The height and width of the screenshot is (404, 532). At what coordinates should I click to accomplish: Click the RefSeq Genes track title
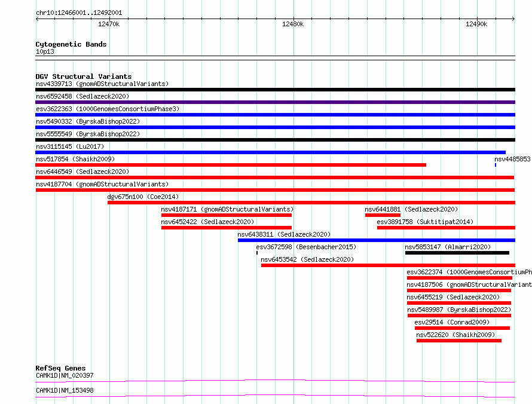click(x=60, y=368)
